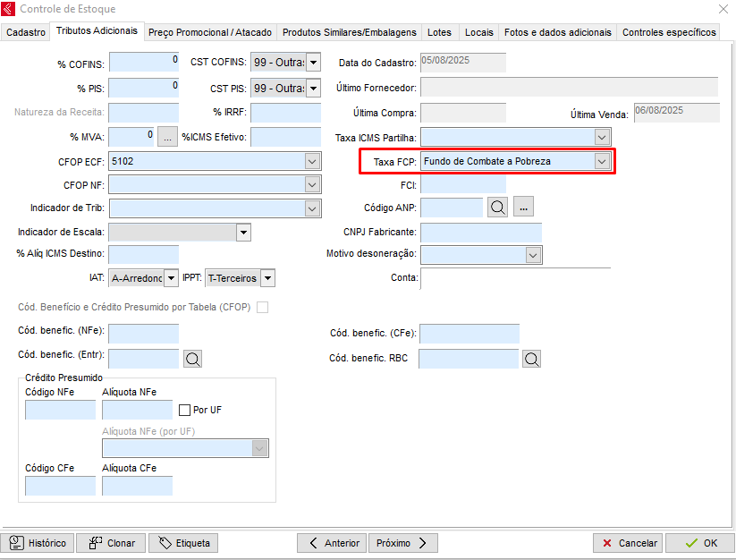This screenshot has height=560, width=736.
Task: Click the Clonar button
Action: pyautogui.click(x=111, y=543)
